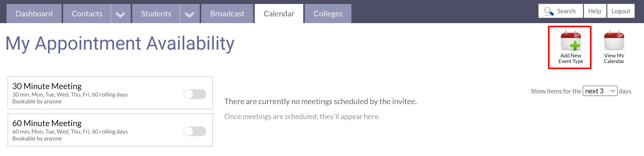
Task: Toggle the 30 Minute Meeting switch
Action: [x=195, y=94]
